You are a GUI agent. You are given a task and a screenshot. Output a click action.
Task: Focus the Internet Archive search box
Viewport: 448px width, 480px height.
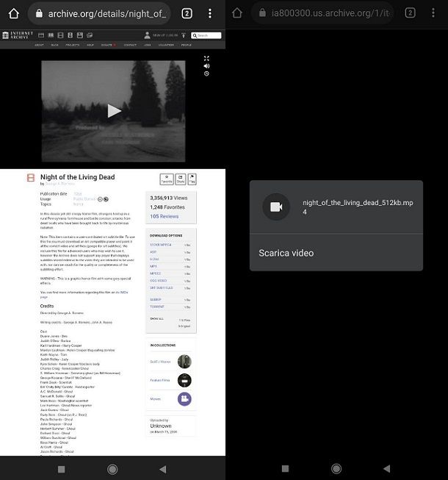206,35
